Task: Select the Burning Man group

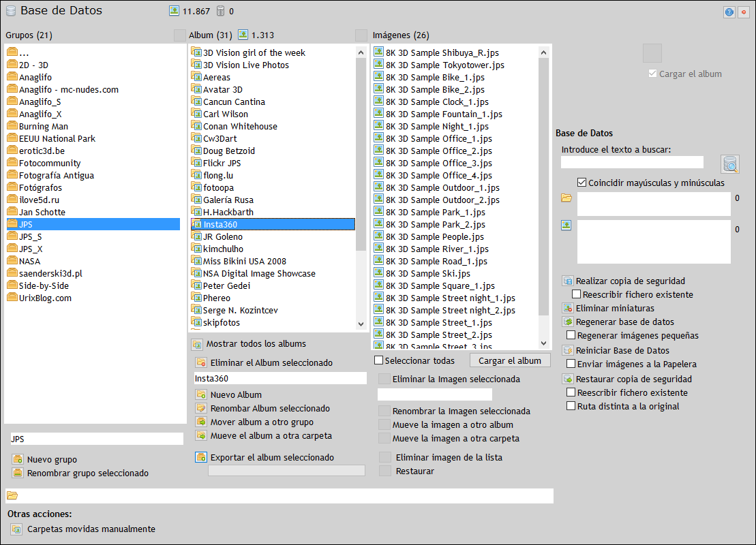Action: (44, 126)
